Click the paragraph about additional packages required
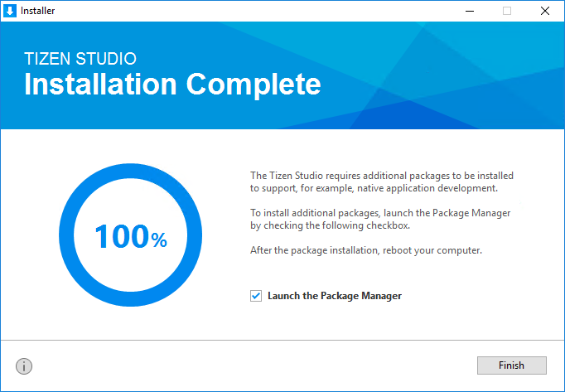 (x=382, y=181)
